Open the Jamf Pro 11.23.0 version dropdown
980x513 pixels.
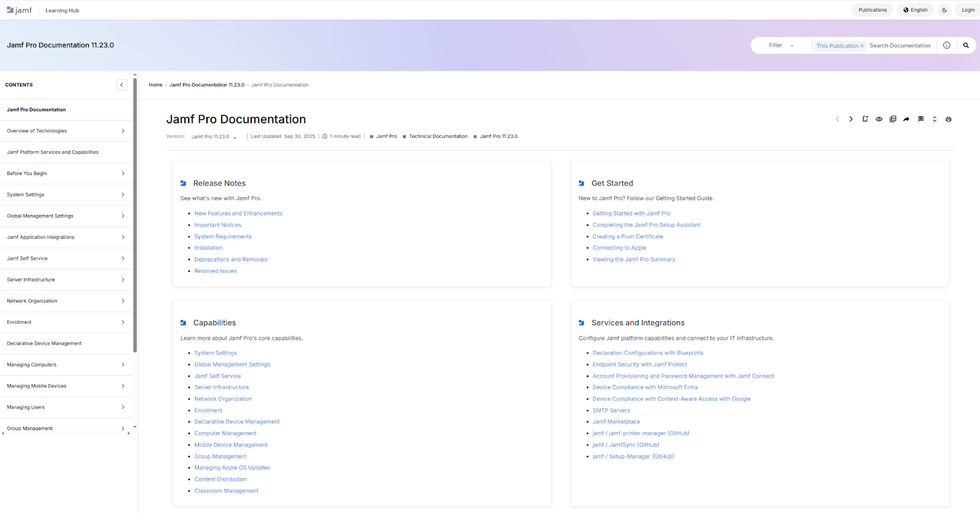[x=214, y=137]
